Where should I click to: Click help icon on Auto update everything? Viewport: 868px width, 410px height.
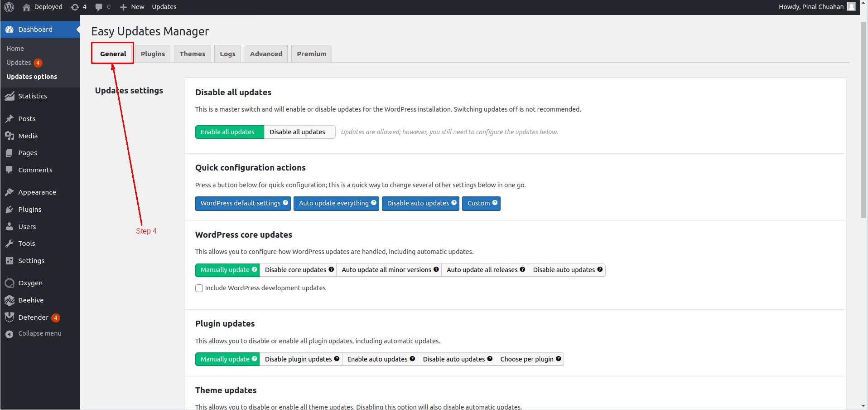click(374, 203)
